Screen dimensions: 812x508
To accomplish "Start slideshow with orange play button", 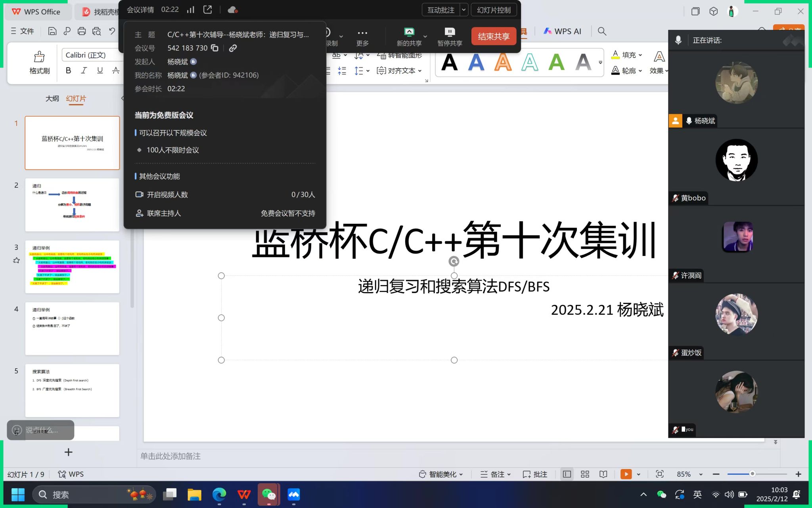I will (x=626, y=474).
